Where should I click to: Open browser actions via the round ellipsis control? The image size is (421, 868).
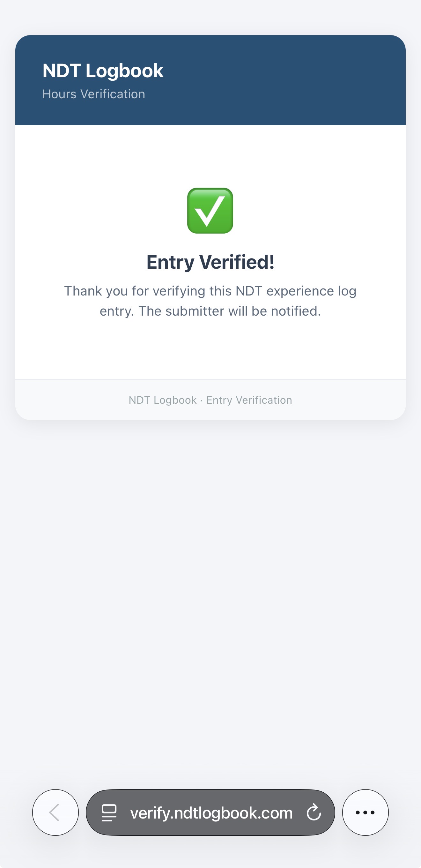pyautogui.click(x=365, y=812)
